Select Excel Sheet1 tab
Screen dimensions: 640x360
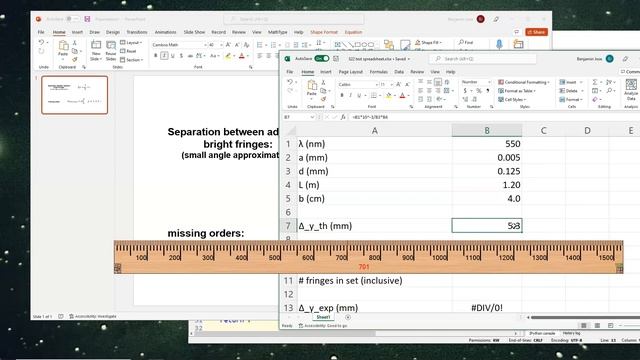(x=323, y=317)
